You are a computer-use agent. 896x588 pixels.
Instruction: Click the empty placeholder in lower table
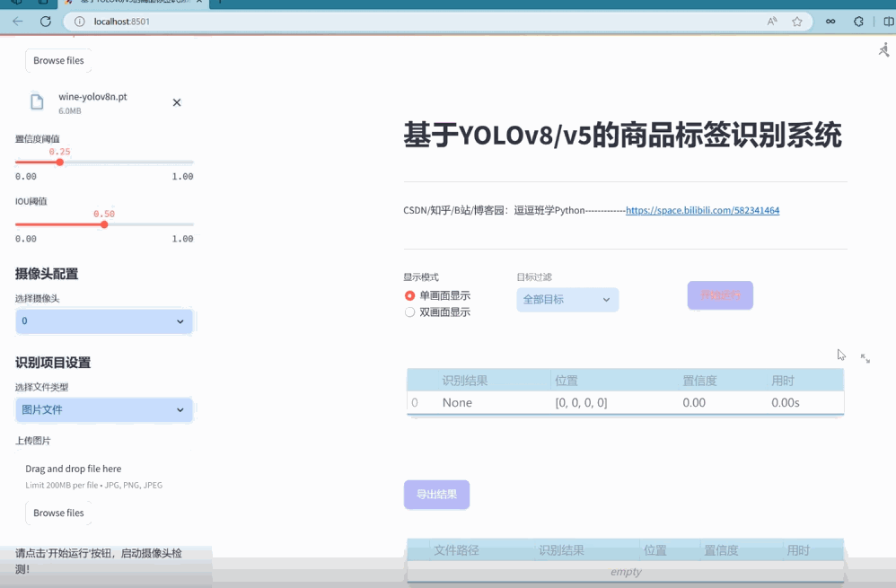[626, 572]
